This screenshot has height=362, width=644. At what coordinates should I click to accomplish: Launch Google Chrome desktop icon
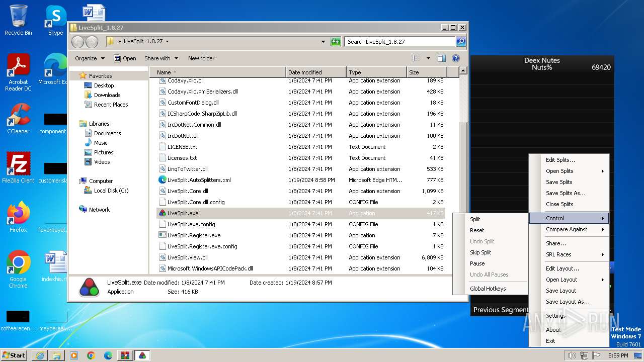[18, 269]
